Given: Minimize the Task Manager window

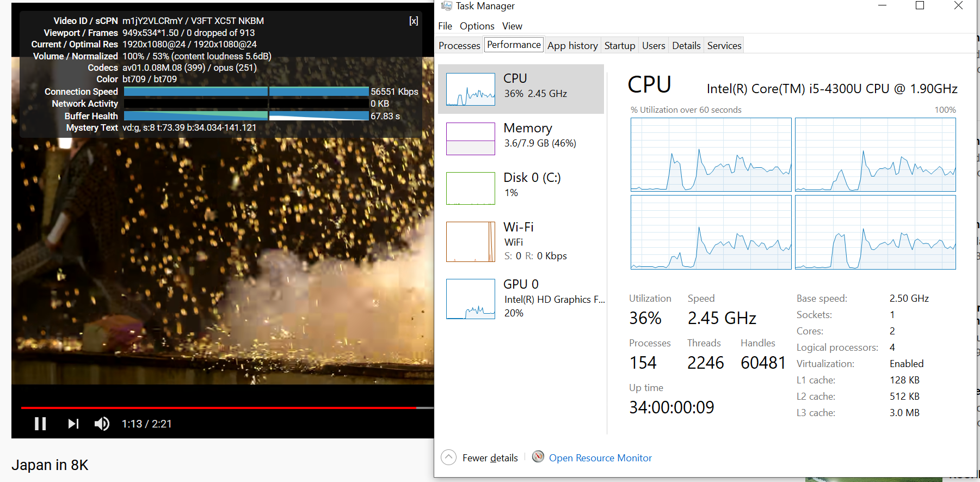Looking at the screenshot, I should [x=883, y=5].
